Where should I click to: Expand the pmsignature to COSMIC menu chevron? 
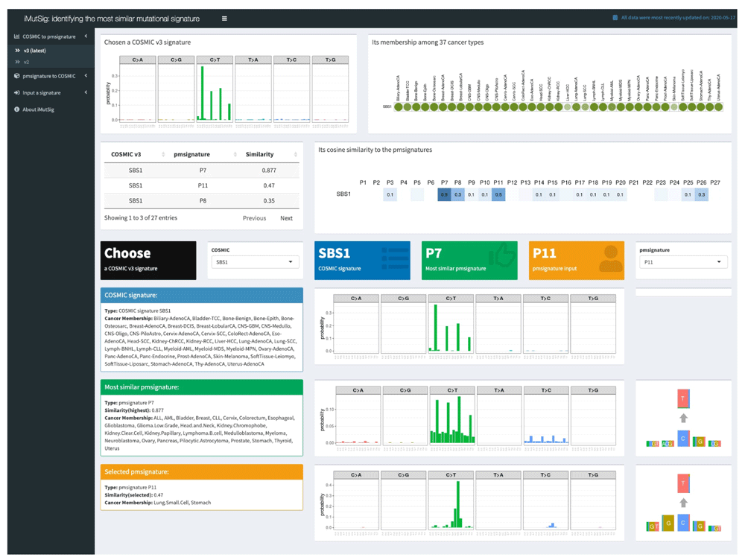(x=86, y=76)
